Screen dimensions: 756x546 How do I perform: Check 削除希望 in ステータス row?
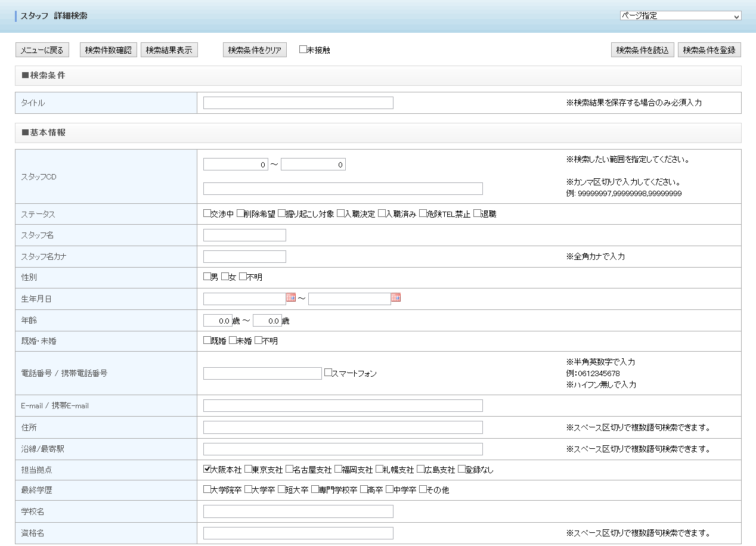(240, 213)
